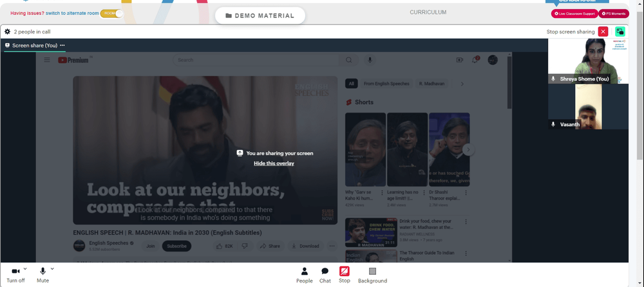Screen dimensions: 644x287
Task: Toggle the ROOM alternate room switch
Action: tap(111, 14)
